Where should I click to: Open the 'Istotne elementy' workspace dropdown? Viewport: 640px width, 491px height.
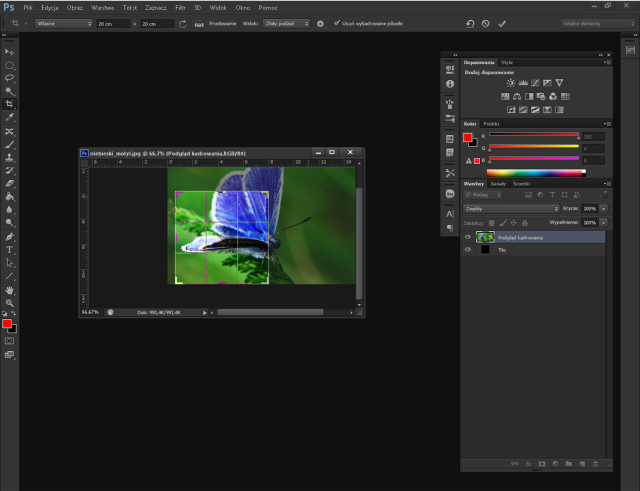point(598,24)
